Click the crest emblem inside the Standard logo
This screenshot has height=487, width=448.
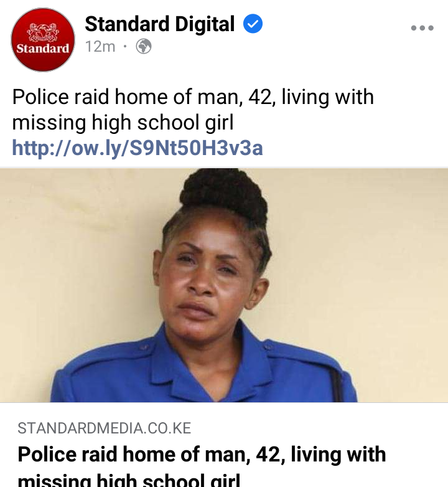pyautogui.click(x=43, y=32)
